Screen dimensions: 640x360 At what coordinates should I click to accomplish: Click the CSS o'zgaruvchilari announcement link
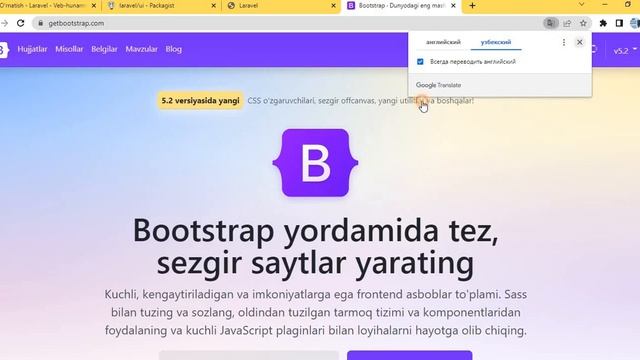361,100
